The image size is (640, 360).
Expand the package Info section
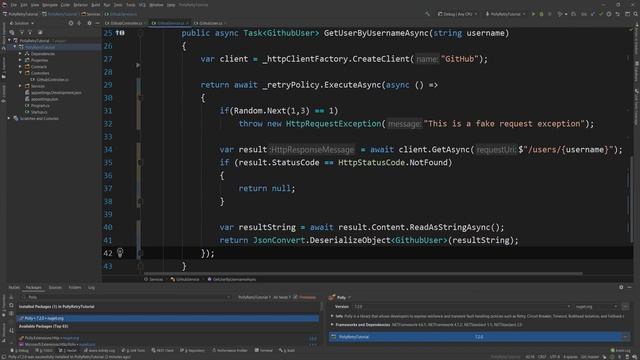pyautogui.click(x=332, y=316)
